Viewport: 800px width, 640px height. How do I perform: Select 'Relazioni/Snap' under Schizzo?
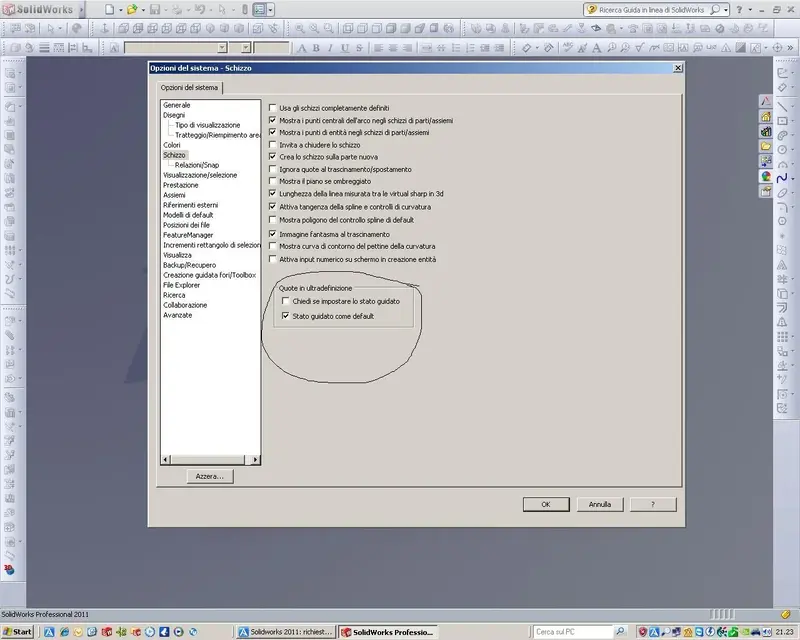(197, 165)
